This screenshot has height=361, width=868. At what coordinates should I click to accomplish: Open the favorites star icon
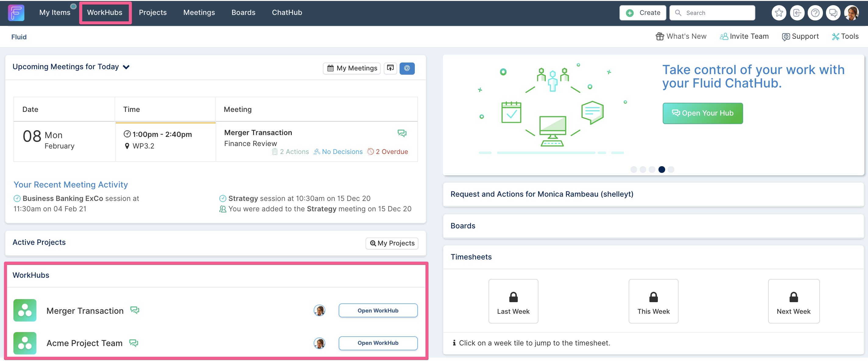point(779,13)
